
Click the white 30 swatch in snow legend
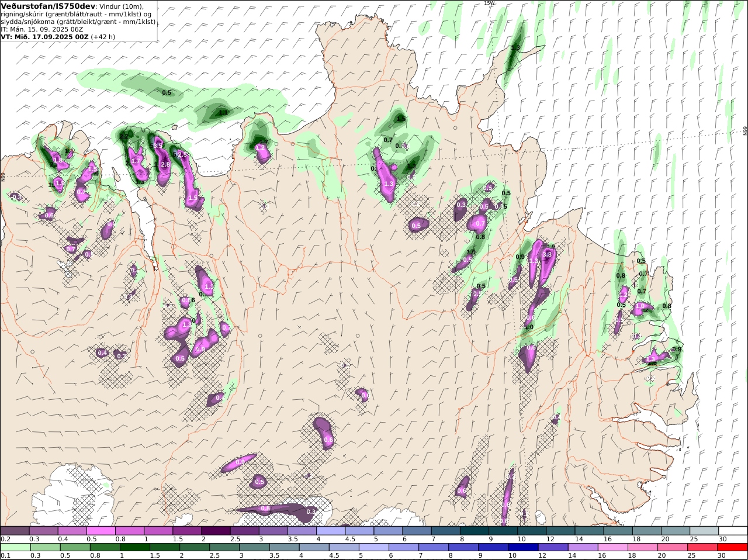tap(733, 531)
